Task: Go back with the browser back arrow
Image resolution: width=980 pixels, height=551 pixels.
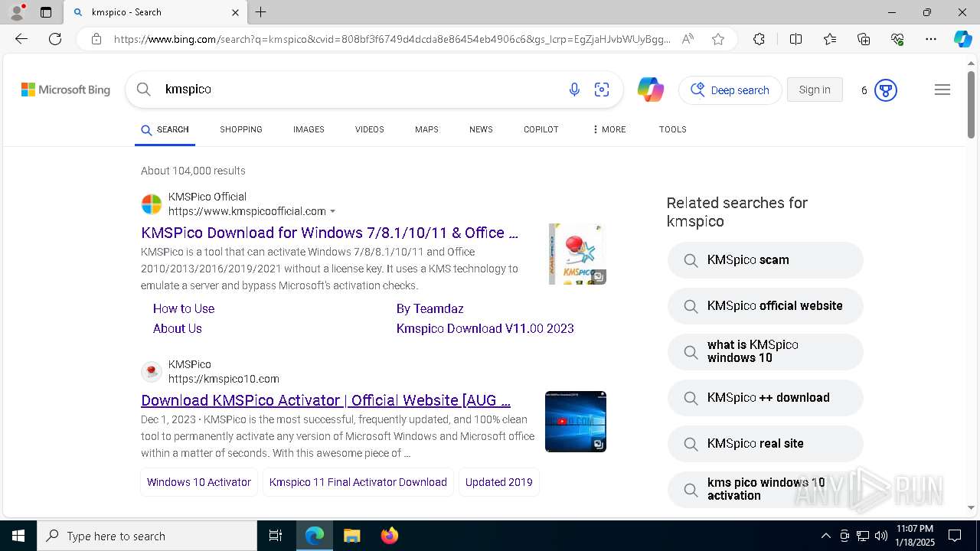Action: pos(21,39)
